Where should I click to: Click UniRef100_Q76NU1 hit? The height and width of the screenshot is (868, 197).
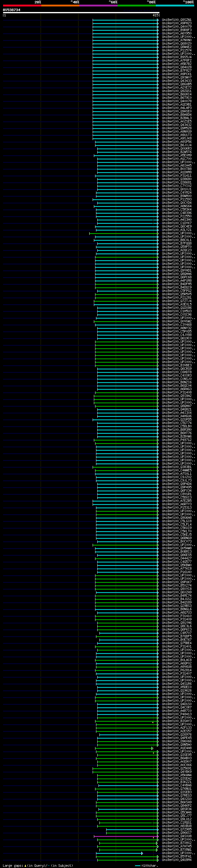[176, 789]
